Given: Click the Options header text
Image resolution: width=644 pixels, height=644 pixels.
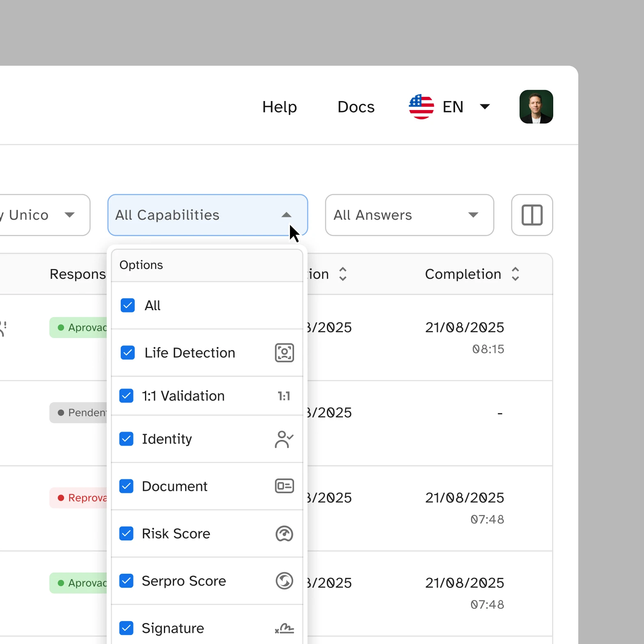Looking at the screenshot, I should (x=141, y=265).
